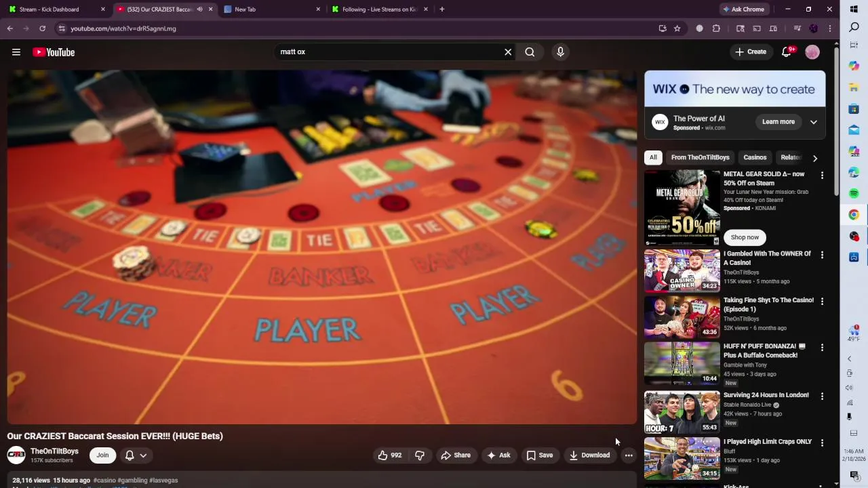The height and width of the screenshot is (488, 868).
Task: View site information icon in address bar
Action: [62, 28]
